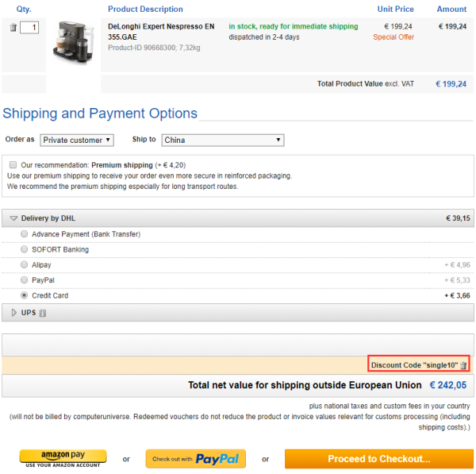Enable the Premium shipping checkbox
Image resolution: width=476 pixels, height=474 pixels.
click(13, 164)
